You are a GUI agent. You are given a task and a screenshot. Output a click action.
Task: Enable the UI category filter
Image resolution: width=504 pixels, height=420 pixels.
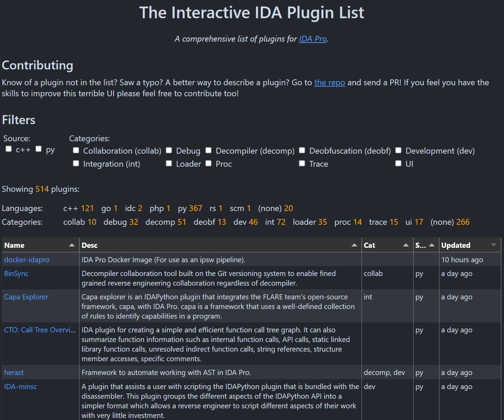(398, 163)
